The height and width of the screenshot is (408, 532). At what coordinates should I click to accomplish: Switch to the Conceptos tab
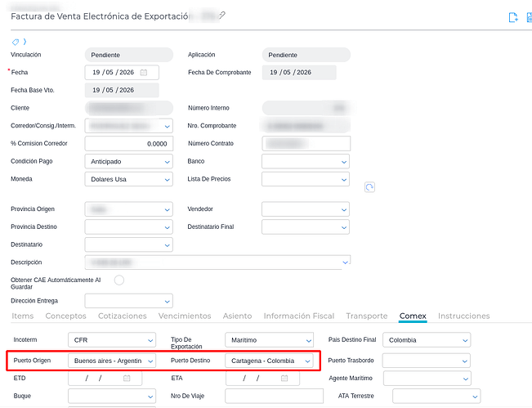click(x=66, y=316)
